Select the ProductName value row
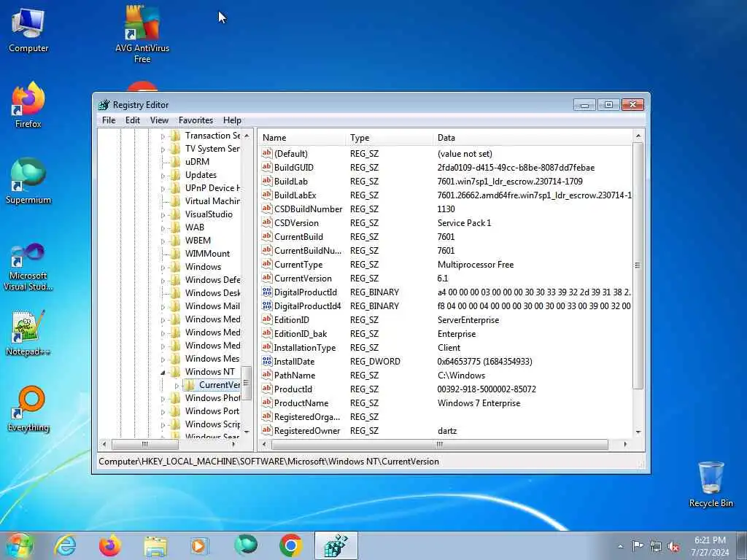The height and width of the screenshot is (560, 747). click(446, 402)
